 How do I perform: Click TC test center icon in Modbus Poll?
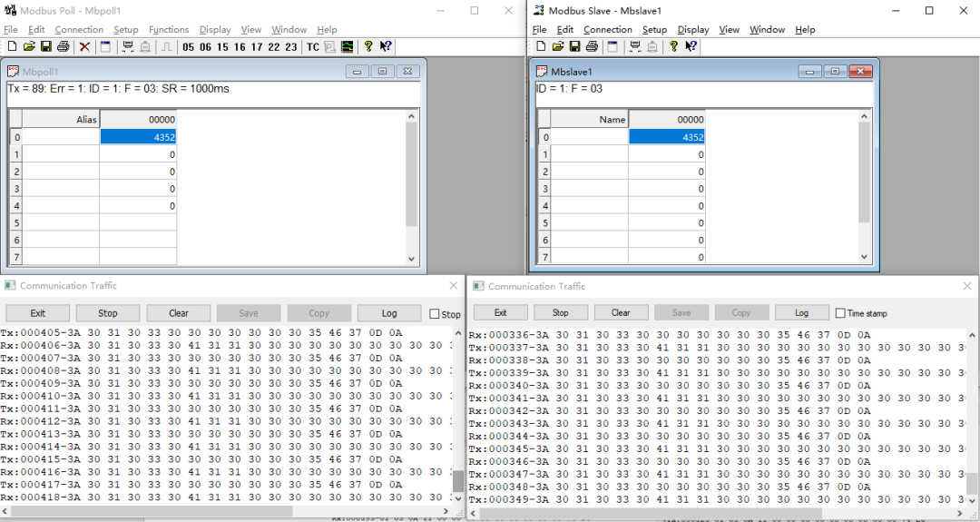(x=313, y=47)
